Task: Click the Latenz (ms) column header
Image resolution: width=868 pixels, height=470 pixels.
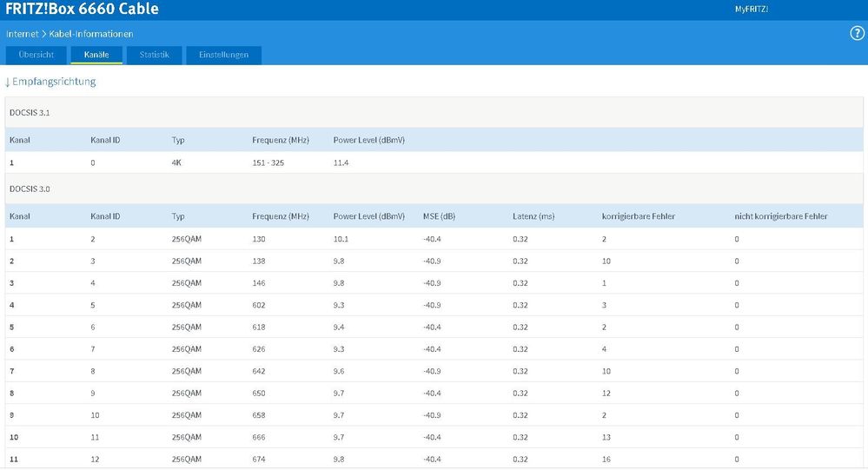Action: 532,216
